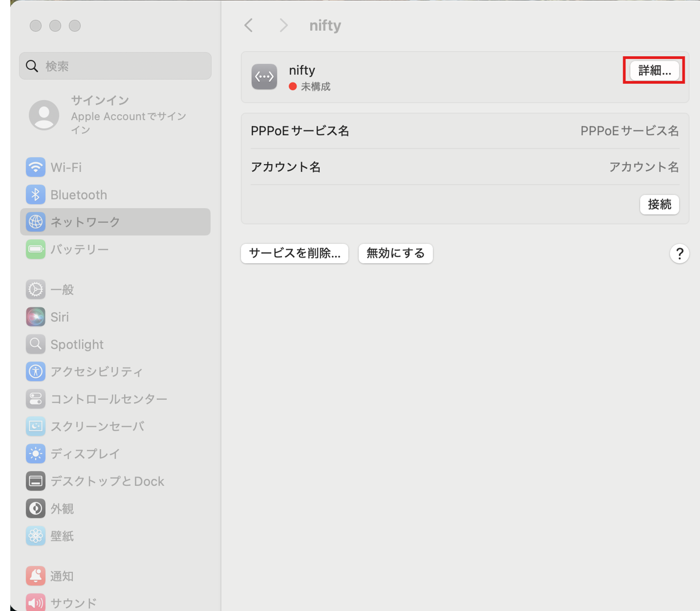Screen dimensions: 700x611
Task: Click the 外観 appearance icon
Action: 36,508
